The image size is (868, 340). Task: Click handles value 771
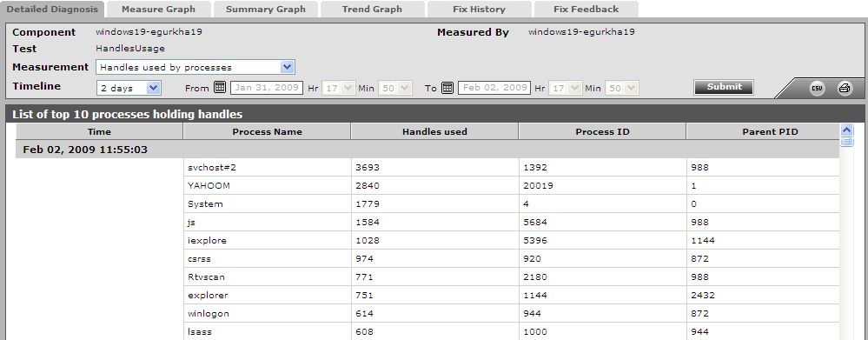coord(365,277)
